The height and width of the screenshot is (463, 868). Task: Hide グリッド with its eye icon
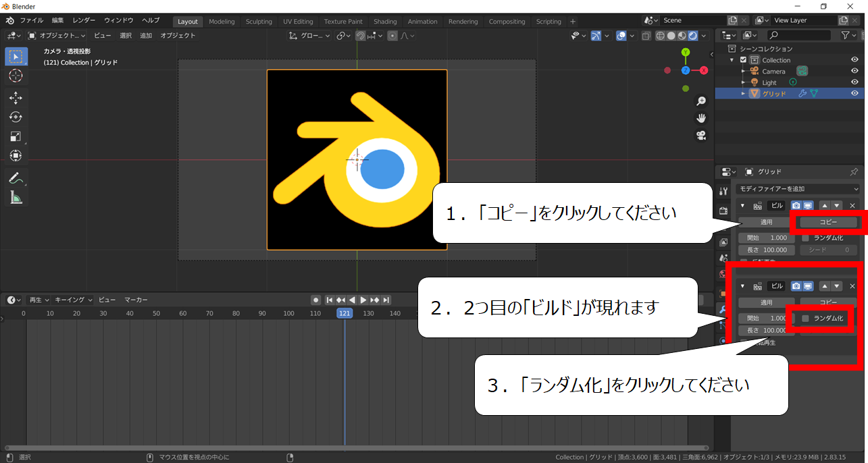click(854, 93)
